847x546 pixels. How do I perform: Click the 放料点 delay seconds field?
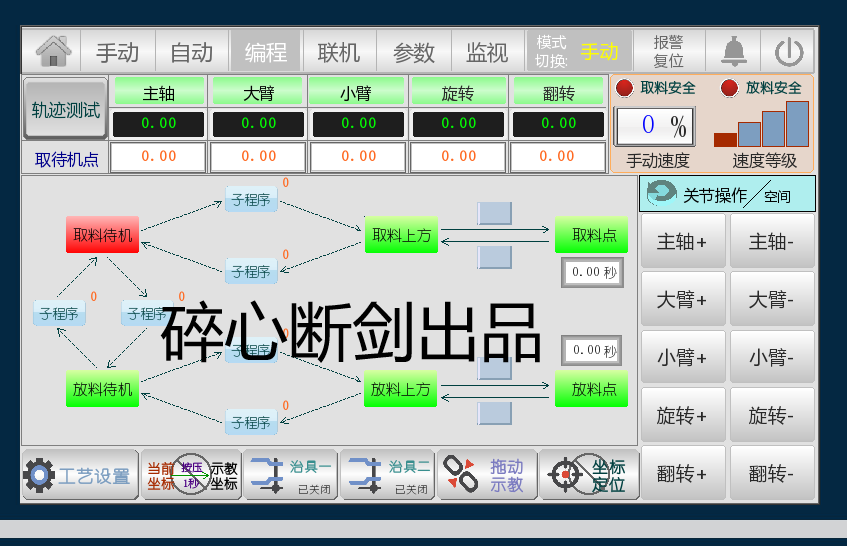point(591,351)
